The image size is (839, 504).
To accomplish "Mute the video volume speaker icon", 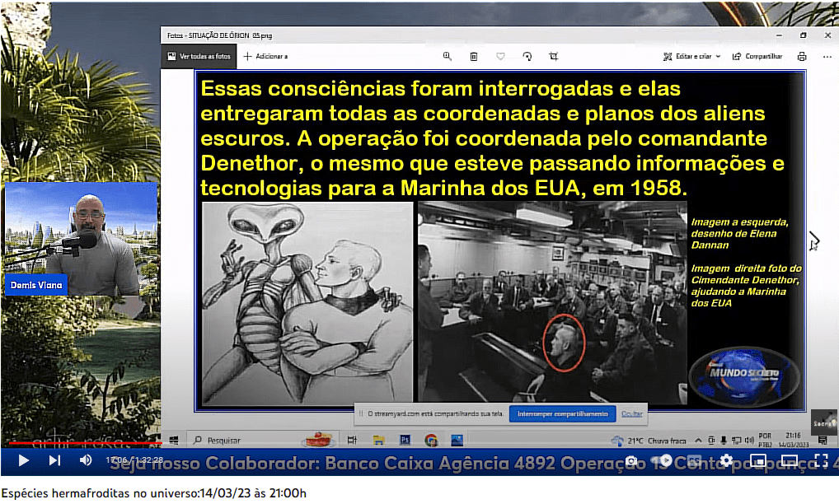I will (x=86, y=460).
